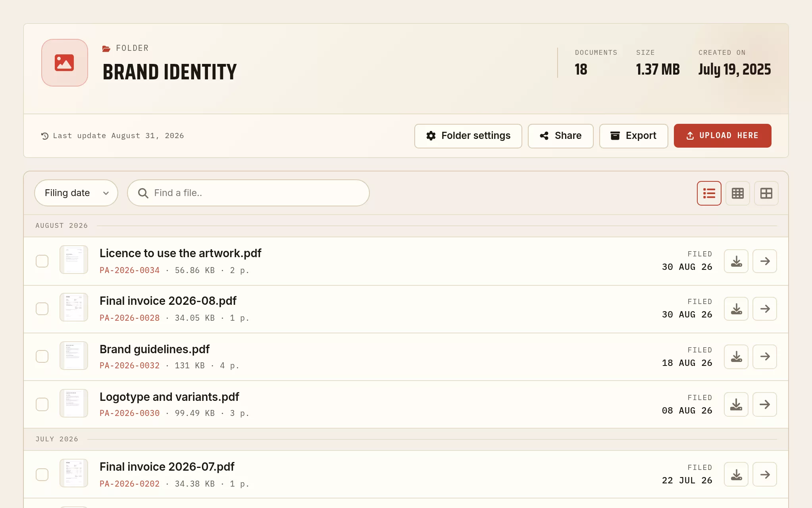
Task: Click the Final invoice 2026-07.pdf thumbnail
Action: point(74,473)
